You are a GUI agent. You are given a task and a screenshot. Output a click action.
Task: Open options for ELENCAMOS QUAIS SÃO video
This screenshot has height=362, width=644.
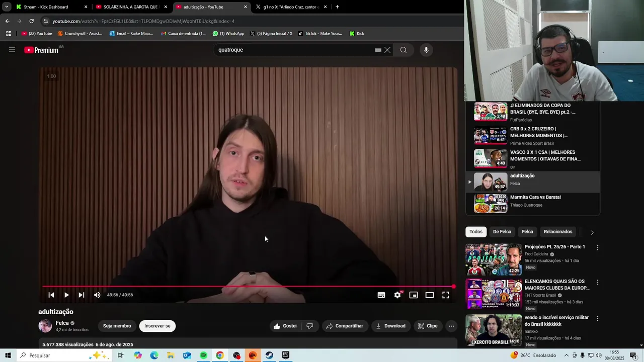click(598, 283)
